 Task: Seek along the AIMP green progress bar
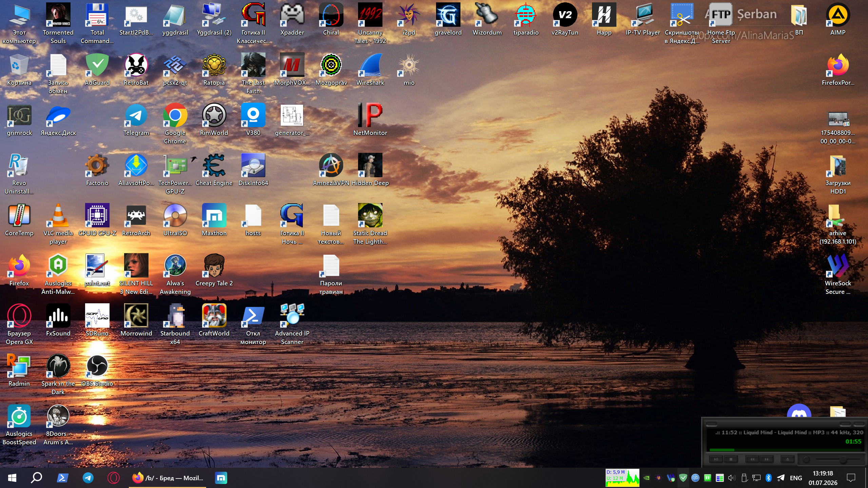coord(785,450)
